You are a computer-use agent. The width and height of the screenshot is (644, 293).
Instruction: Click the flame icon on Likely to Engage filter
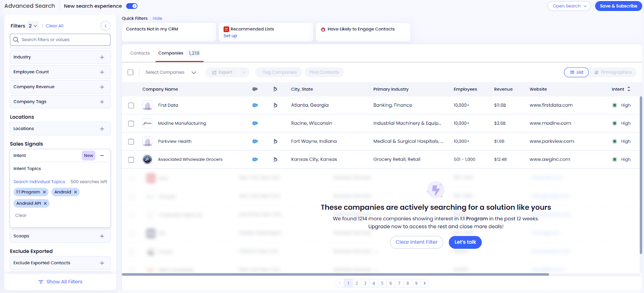click(x=323, y=29)
